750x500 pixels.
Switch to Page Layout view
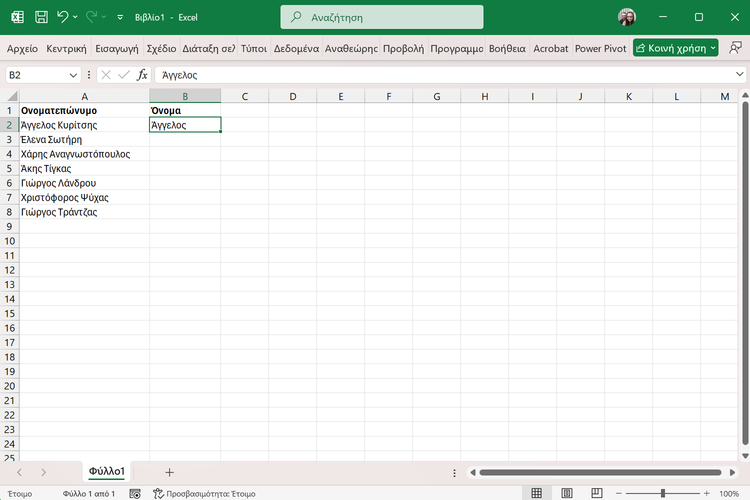(x=565, y=493)
